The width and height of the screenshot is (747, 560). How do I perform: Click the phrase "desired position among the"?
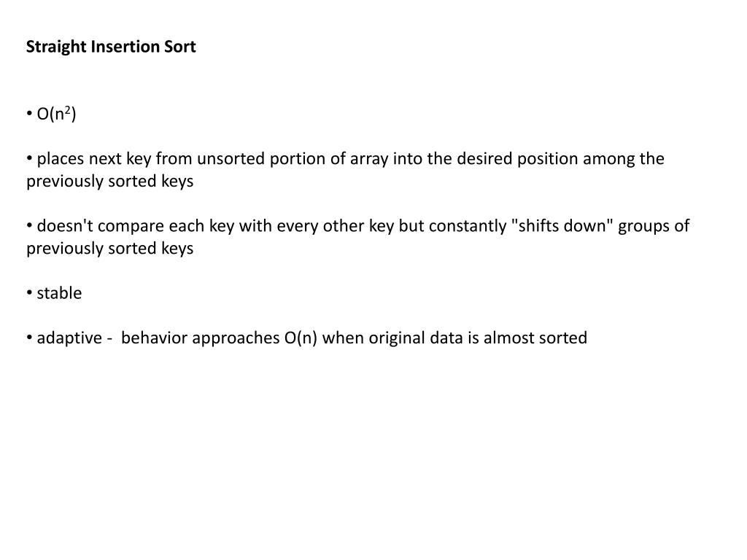pos(561,159)
